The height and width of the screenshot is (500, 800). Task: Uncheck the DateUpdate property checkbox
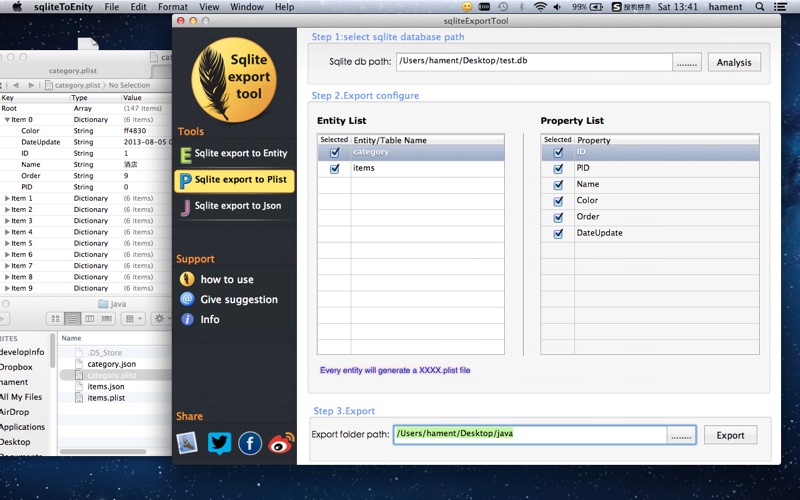(x=558, y=234)
